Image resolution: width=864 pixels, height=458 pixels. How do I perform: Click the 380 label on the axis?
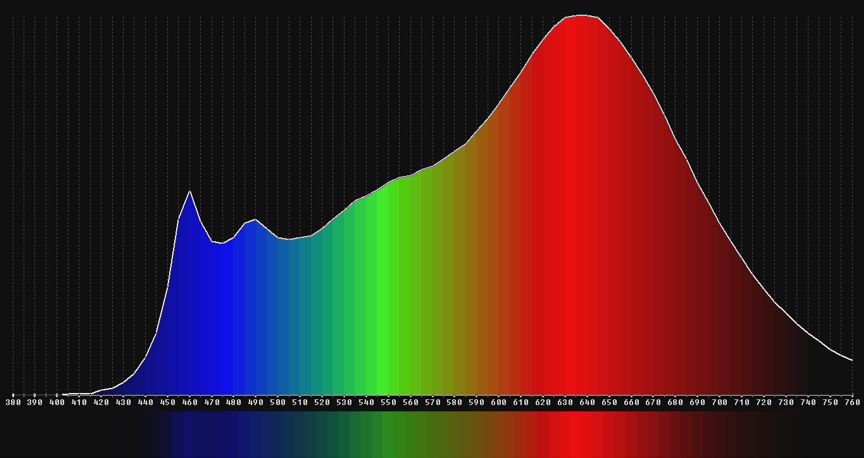pyautogui.click(x=13, y=402)
